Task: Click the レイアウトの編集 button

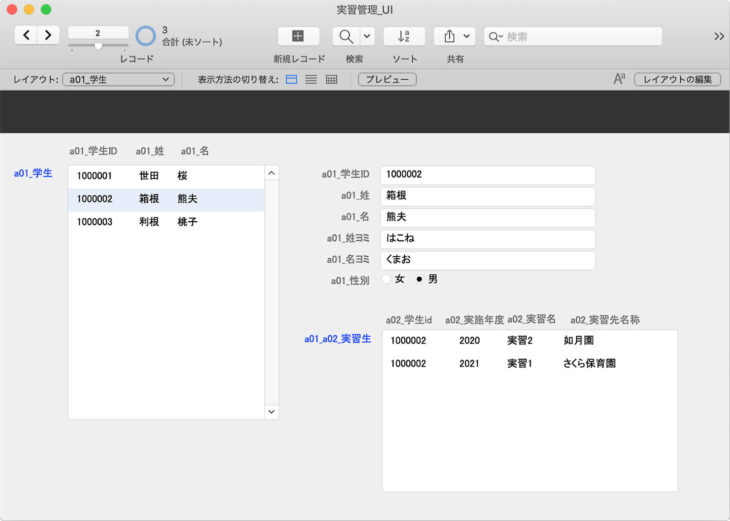Action: 677,79
